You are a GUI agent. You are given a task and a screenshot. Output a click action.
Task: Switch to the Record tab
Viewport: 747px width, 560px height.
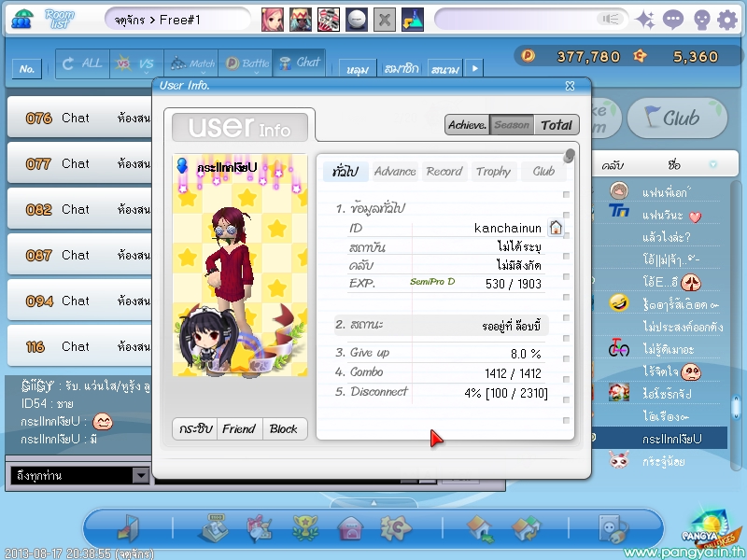444,172
